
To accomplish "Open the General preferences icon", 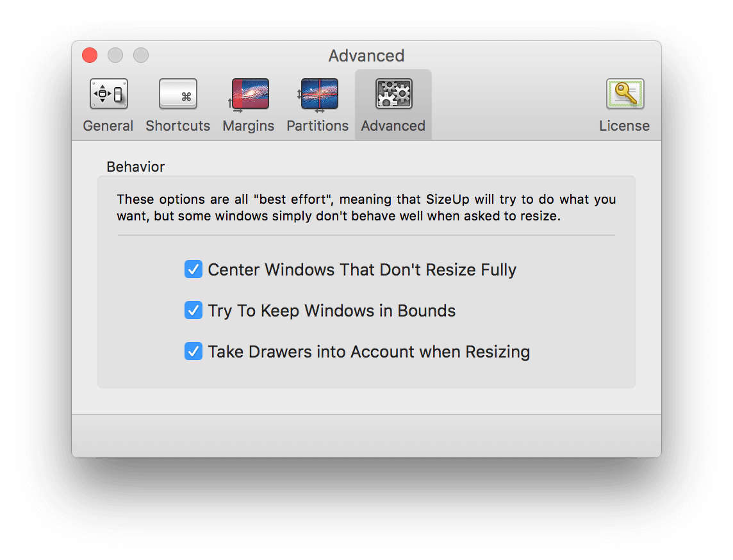I will tap(108, 94).
